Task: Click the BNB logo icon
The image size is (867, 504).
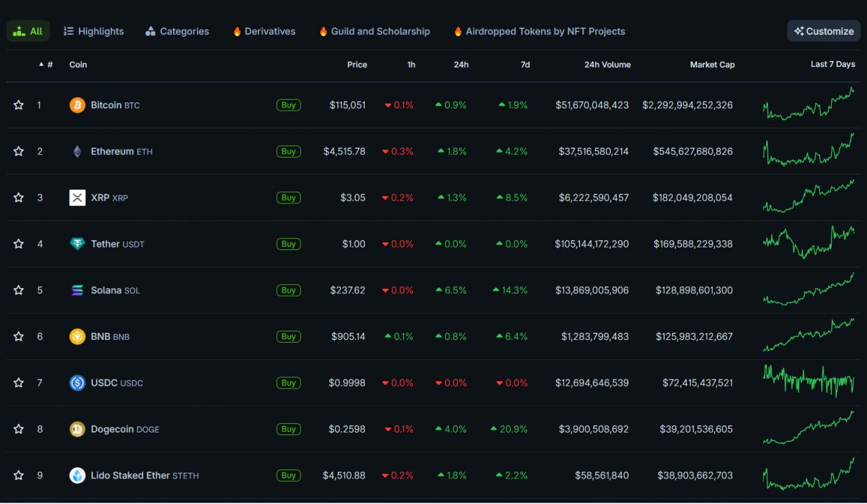Action: coord(77,337)
